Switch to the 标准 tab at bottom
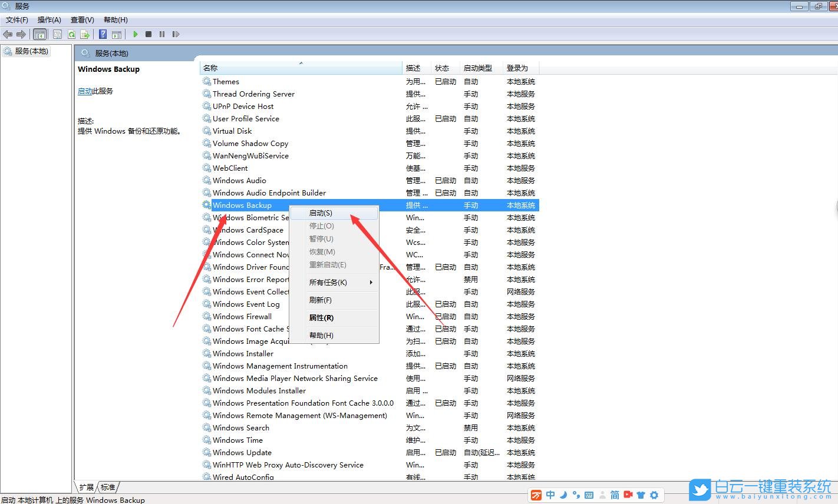The image size is (838, 504). [107, 487]
